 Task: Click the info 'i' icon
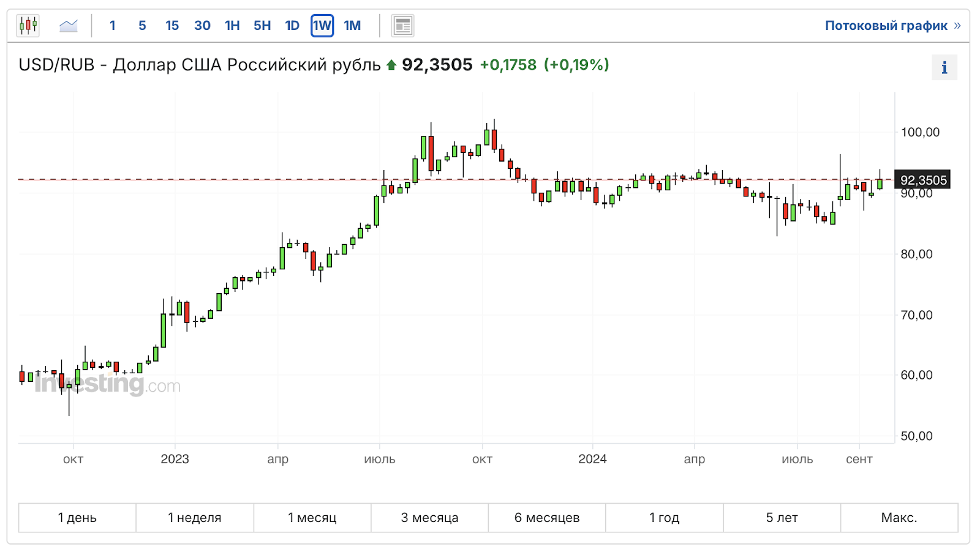click(944, 67)
